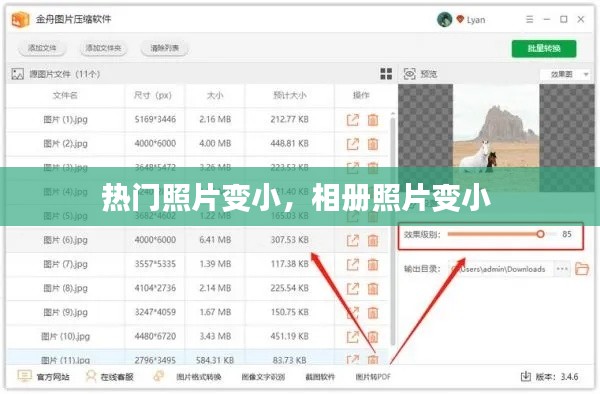
Task: Click the 大小 column header
Action: click(x=215, y=95)
